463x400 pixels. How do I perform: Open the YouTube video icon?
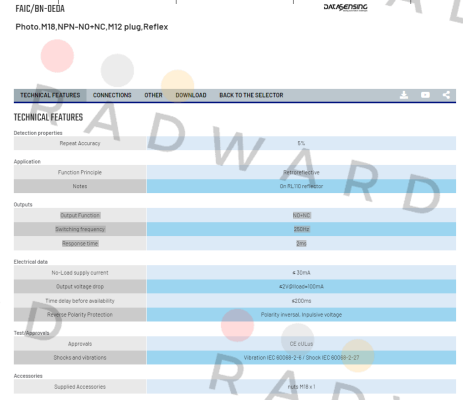tap(425, 95)
